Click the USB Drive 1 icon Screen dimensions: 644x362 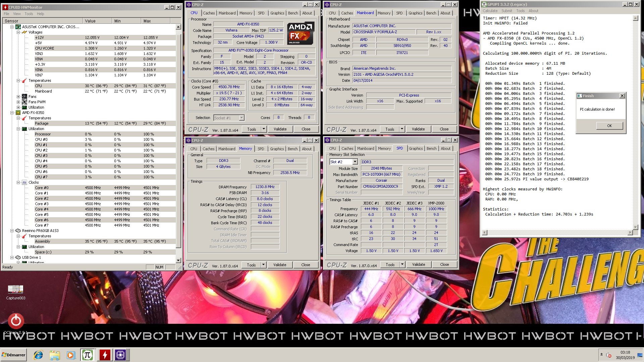[x=18, y=257]
